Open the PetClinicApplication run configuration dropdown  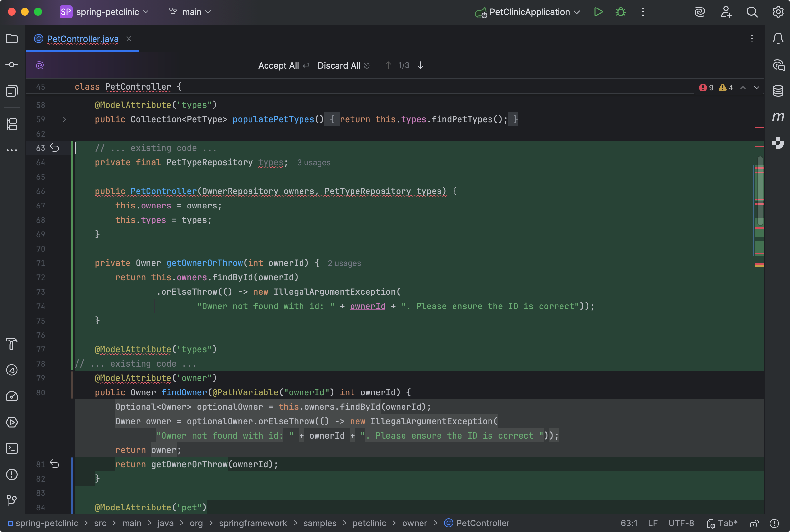click(x=576, y=12)
